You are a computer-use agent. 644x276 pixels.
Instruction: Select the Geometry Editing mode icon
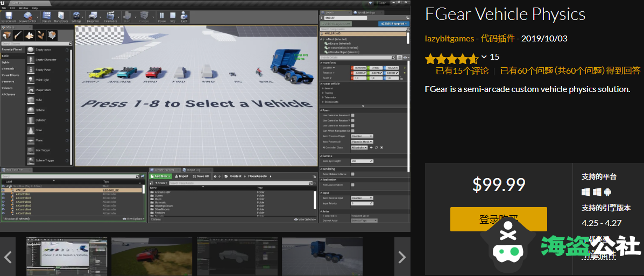(x=52, y=36)
